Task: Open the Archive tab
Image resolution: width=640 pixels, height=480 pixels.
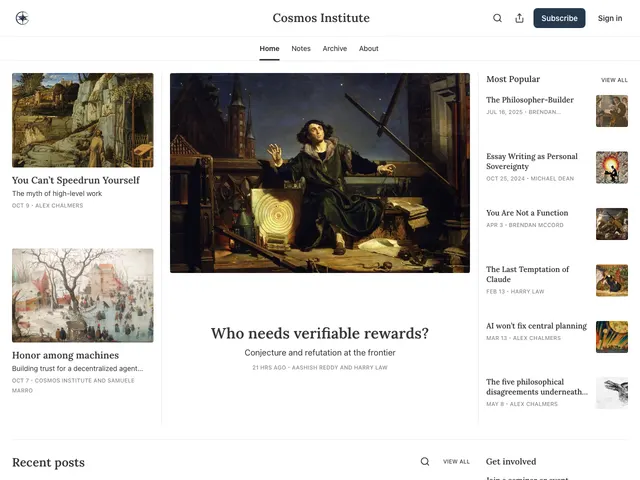Action: pos(335,49)
